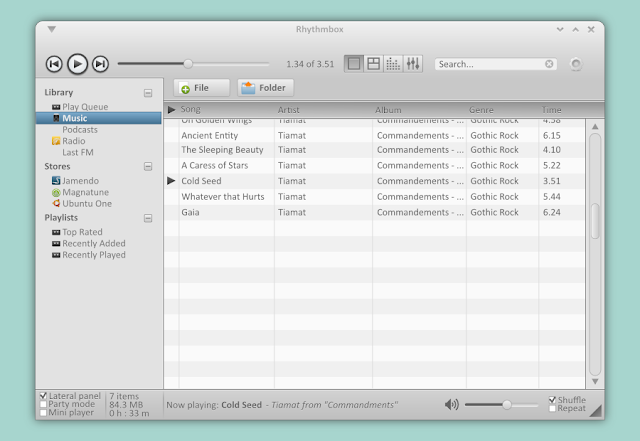640x441 pixels.
Task: Click the playing-indicator column header arrow
Action: (171, 110)
